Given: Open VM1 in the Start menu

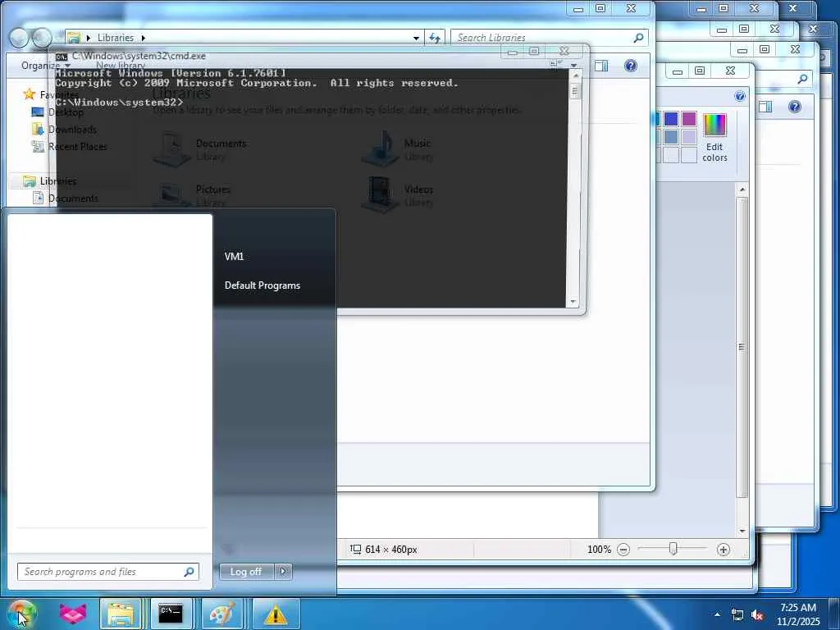Looking at the screenshot, I should [x=234, y=257].
